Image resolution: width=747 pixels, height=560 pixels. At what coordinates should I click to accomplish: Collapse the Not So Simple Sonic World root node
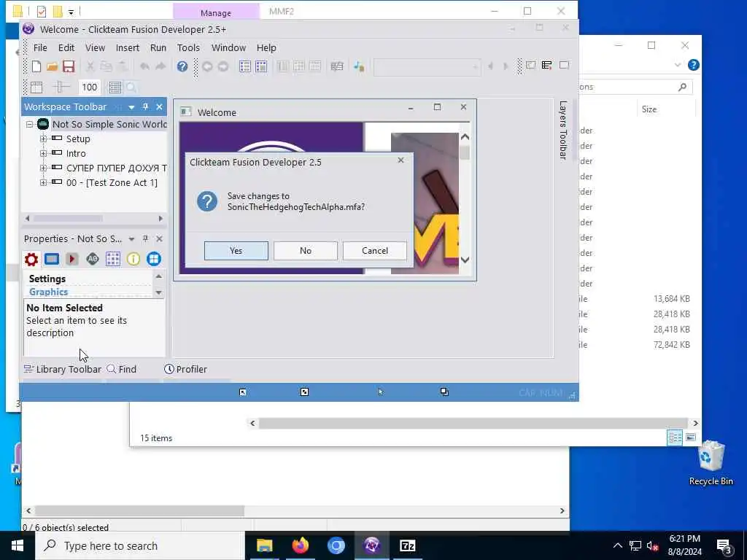pos(29,124)
